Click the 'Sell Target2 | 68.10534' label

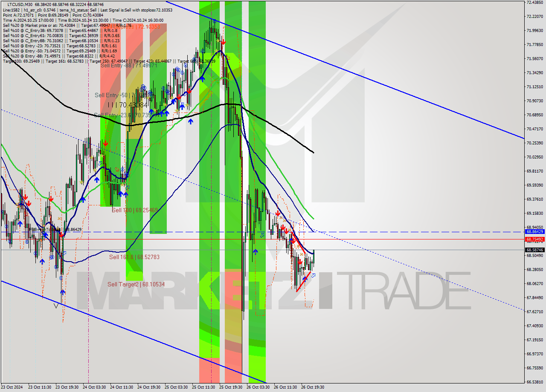(136, 284)
